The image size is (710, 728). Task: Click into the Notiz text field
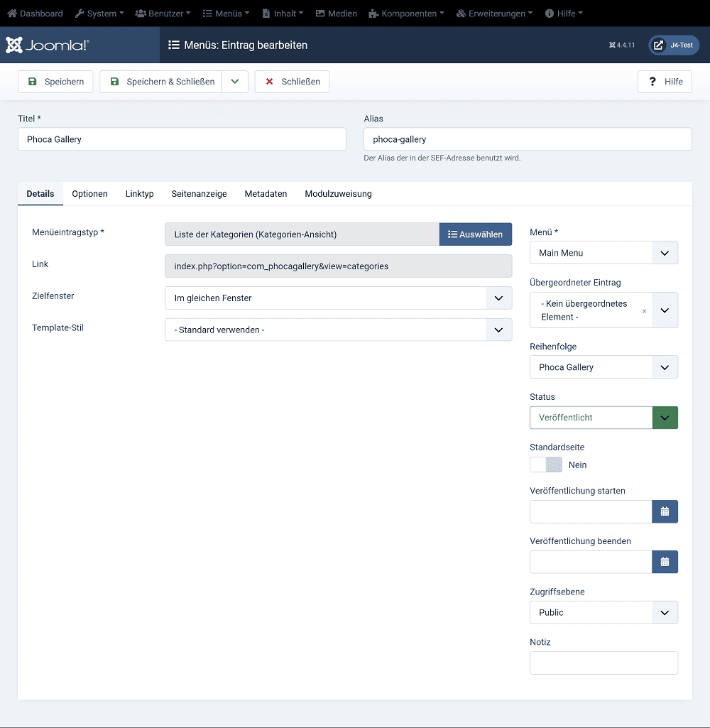pyautogui.click(x=603, y=663)
